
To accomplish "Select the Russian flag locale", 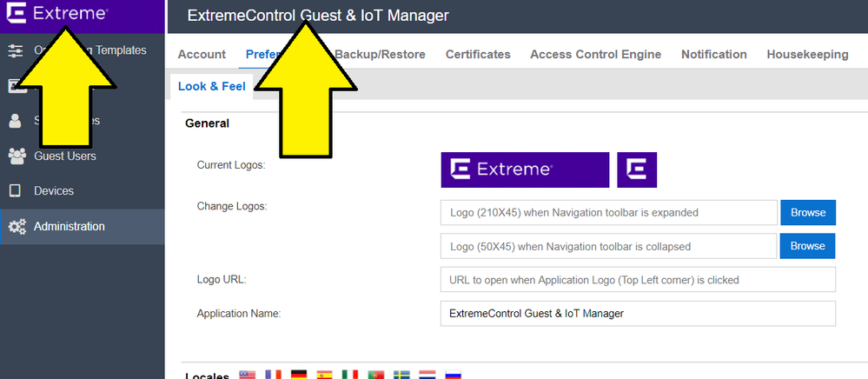I will 453,376.
